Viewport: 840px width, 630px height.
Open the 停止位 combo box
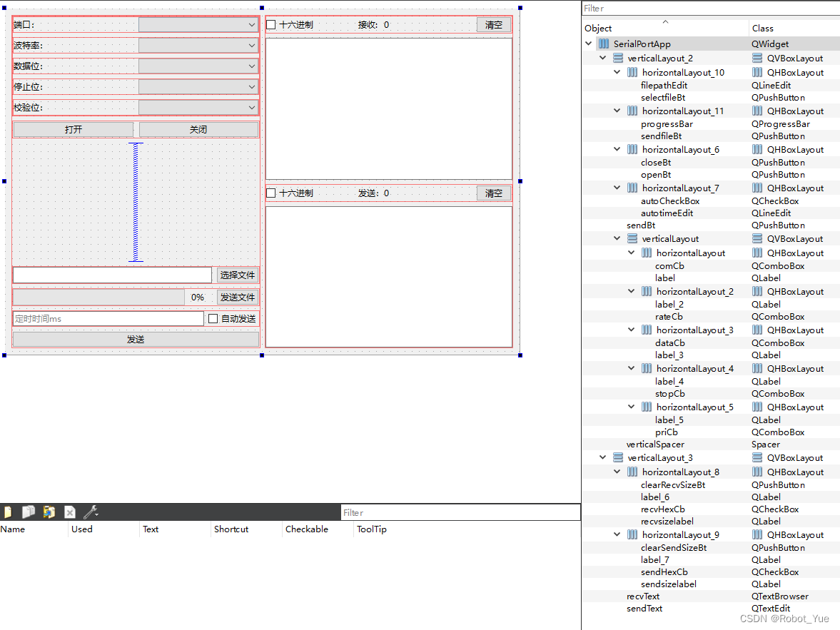coord(198,87)
